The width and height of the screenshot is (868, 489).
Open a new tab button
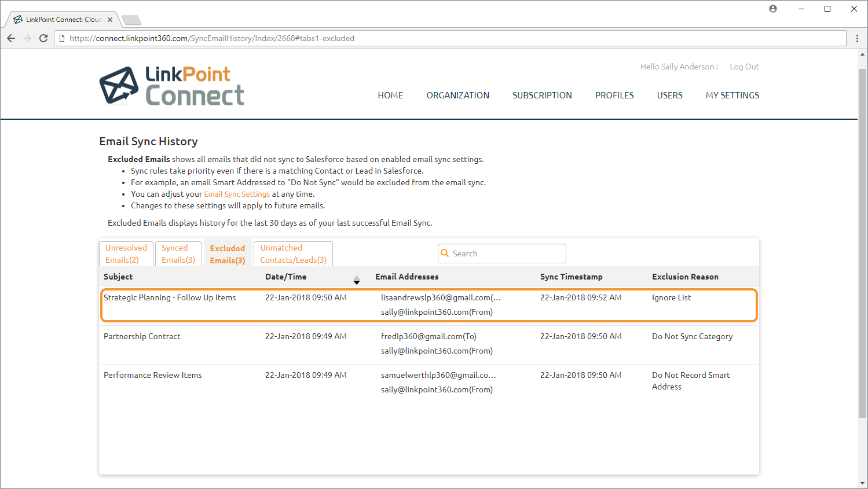[131, 20]
